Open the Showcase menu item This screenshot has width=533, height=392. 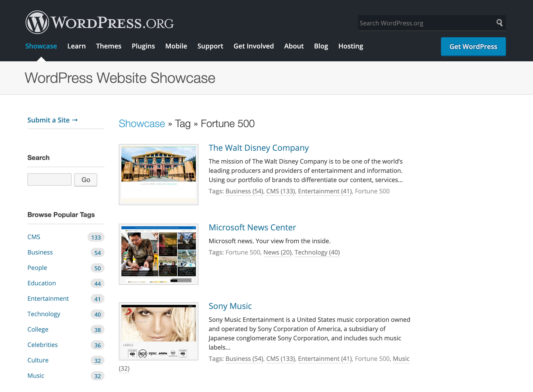click(41, 46)
